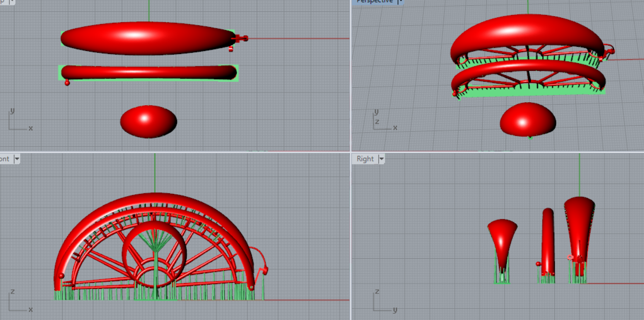The width and height of the screenshot is (644, 320).
Task: Select the narrow middle shape in Right viewport
Action: click(x=548, y=241)
